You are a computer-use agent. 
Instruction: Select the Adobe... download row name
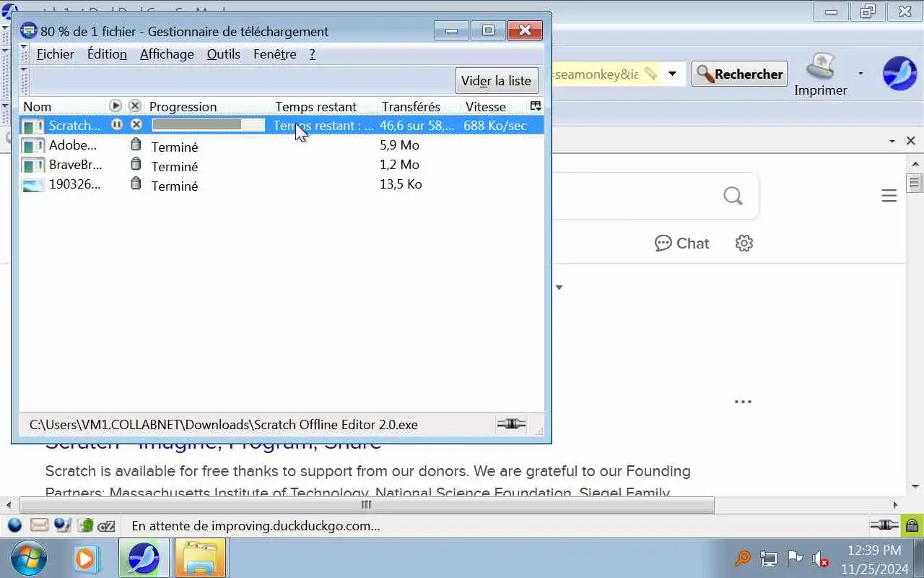[73, 144]
